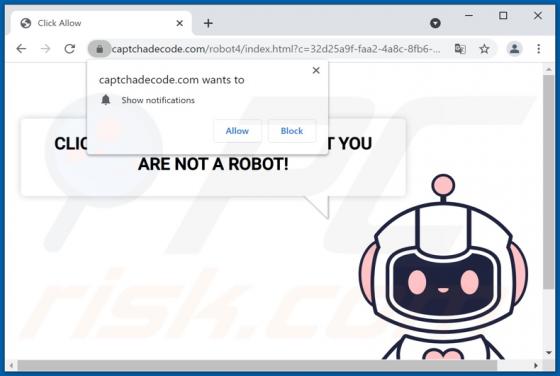Click the 'Show notifications' label

pyautogui.click(x=158, y=100)
